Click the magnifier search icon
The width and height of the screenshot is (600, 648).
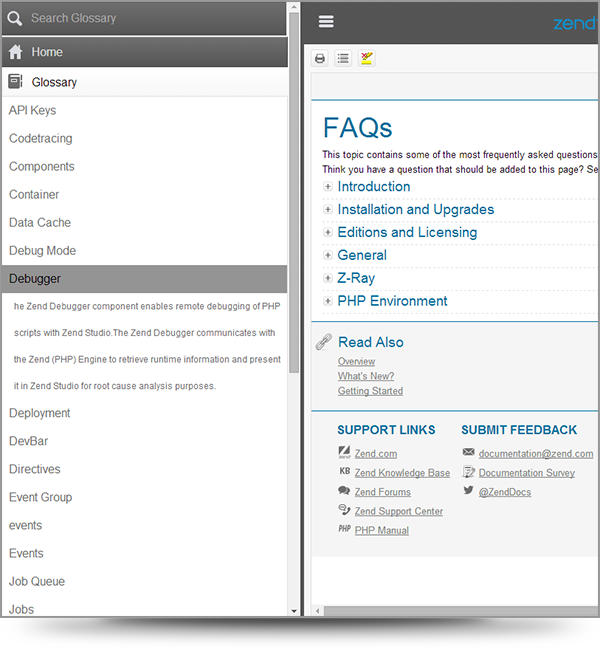[x=15, y=19]
